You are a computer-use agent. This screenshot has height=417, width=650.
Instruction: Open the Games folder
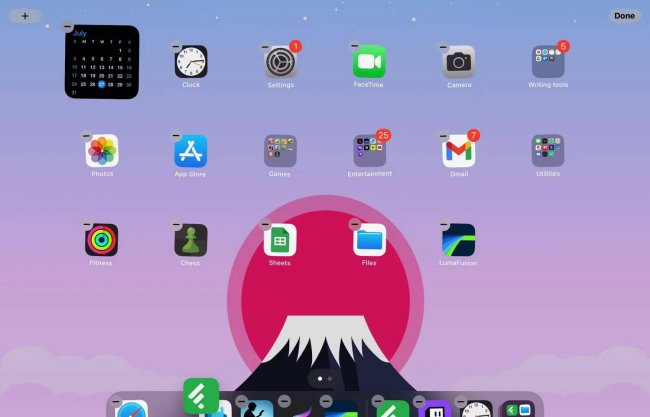pos(280,151)
